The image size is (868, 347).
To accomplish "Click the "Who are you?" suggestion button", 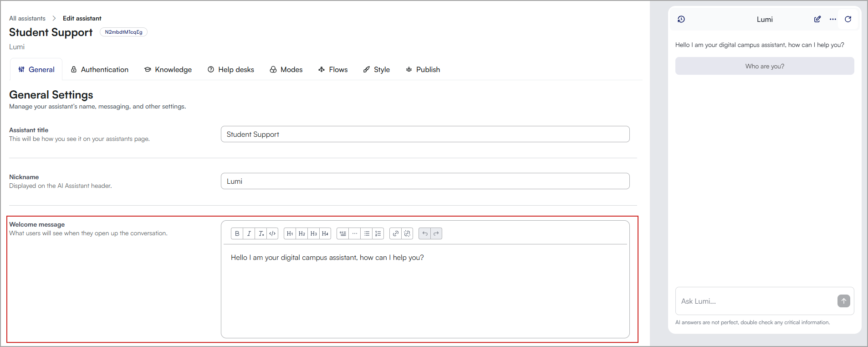I will (x=765, y=66).
